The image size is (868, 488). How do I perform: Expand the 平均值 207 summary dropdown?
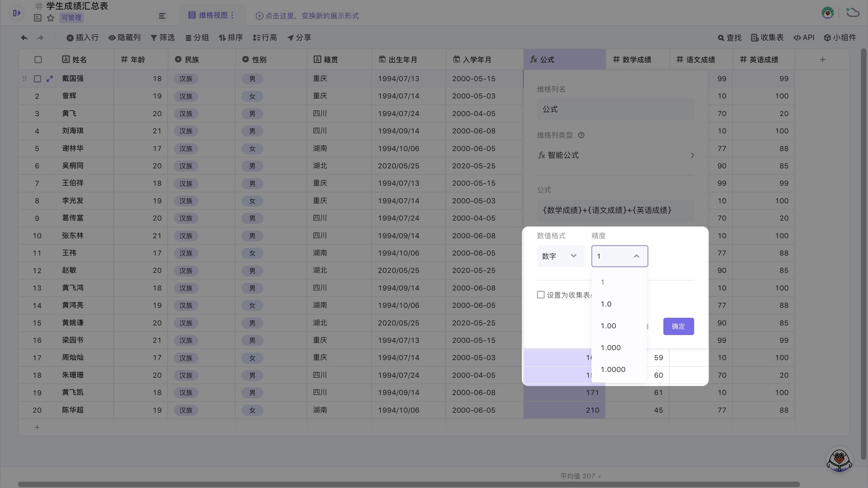click(x=599, y=476)
